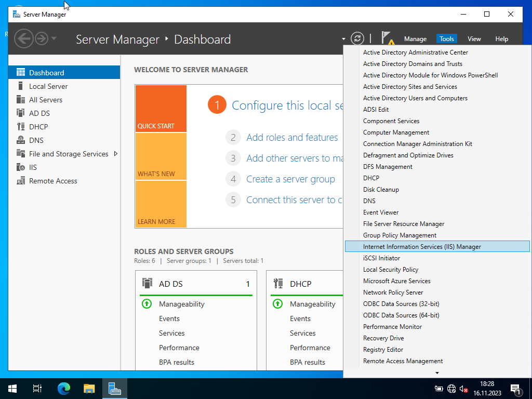This screenshot has width=532, height=399.
Task: Launch Internet Information Services (IIS) Manager
Action: coord(437,247)
